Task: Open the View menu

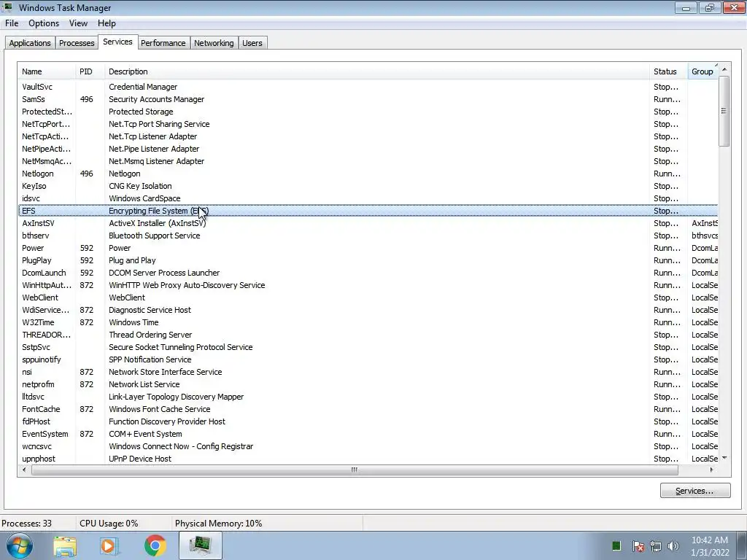Action: (78, 23)
